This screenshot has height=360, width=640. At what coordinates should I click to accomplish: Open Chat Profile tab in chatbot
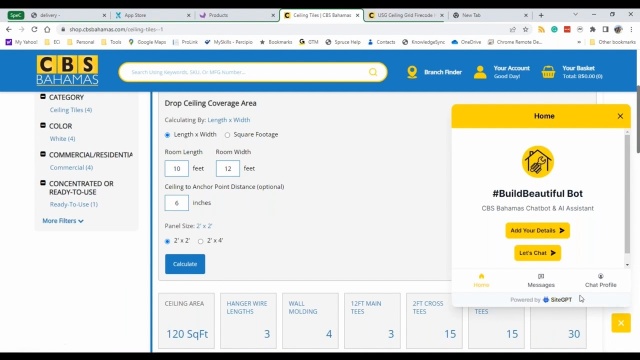[x=600, y=280]
